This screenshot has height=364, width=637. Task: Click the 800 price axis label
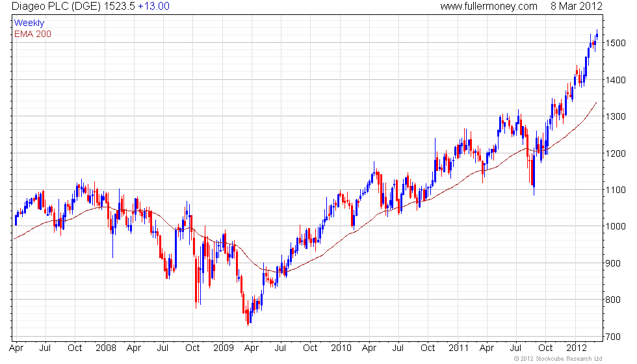613,300
